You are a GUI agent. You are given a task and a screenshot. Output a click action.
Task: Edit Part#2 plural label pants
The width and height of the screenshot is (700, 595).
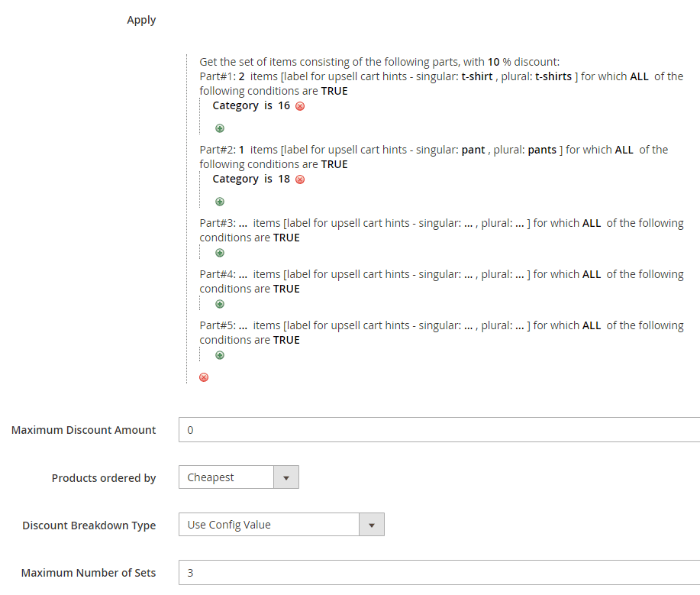542,150
